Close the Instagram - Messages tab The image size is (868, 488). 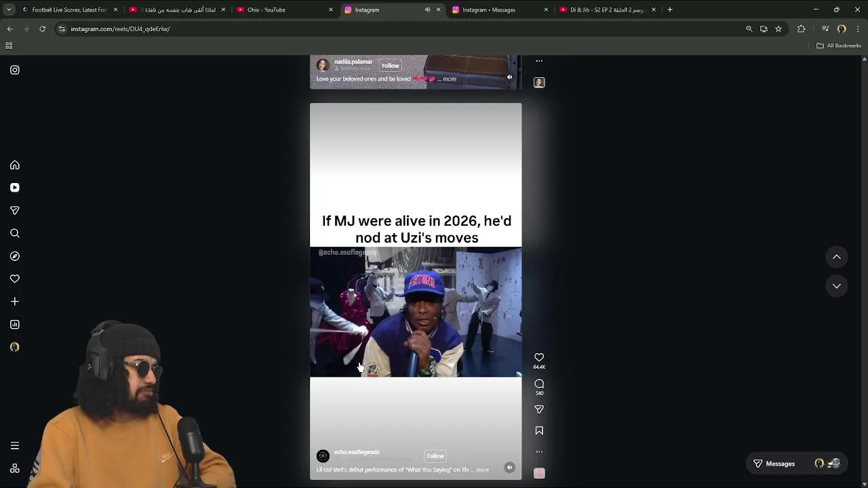[546, 9]
